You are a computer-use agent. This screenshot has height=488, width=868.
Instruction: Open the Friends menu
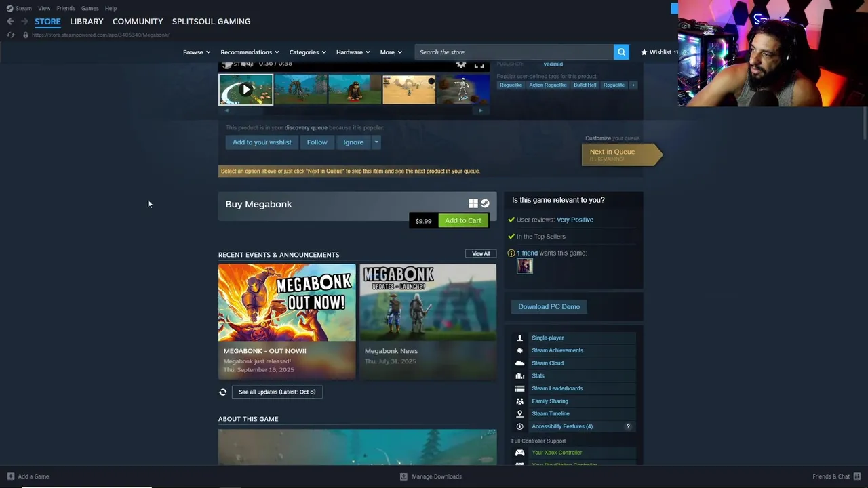(x=66, y=8)
